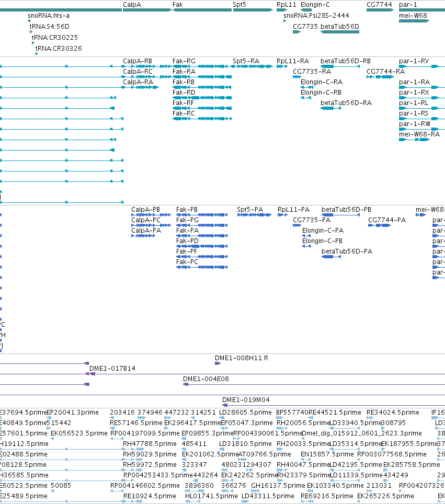Screen dimensions: 445x504
Task: Click the mei-W68-RA transcript
Action: pos(414,140)
